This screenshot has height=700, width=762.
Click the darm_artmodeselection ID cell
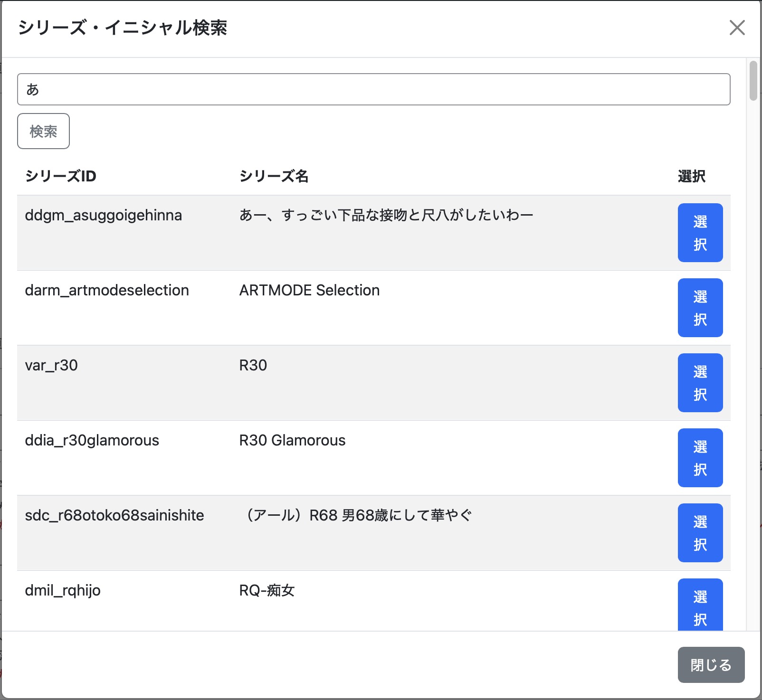(x=107, y=290)
